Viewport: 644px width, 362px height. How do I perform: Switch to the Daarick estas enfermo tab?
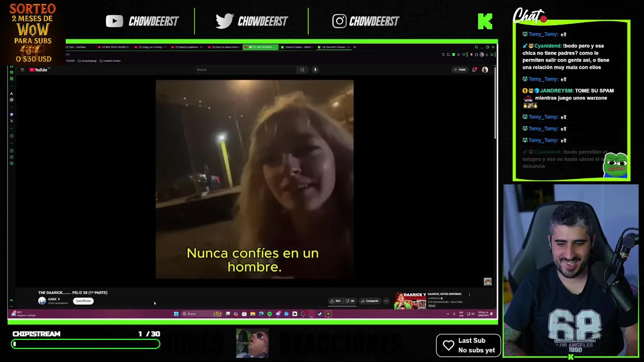224,47
